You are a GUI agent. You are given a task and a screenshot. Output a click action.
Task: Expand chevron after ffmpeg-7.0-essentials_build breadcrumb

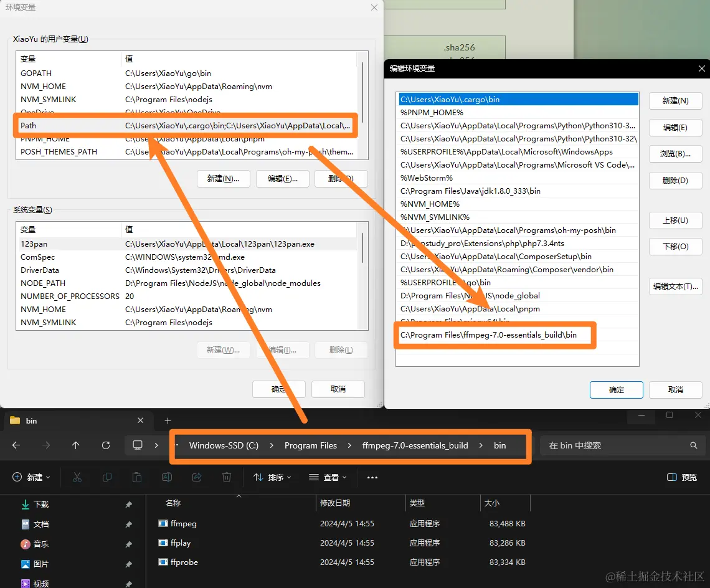coord(481,445)
